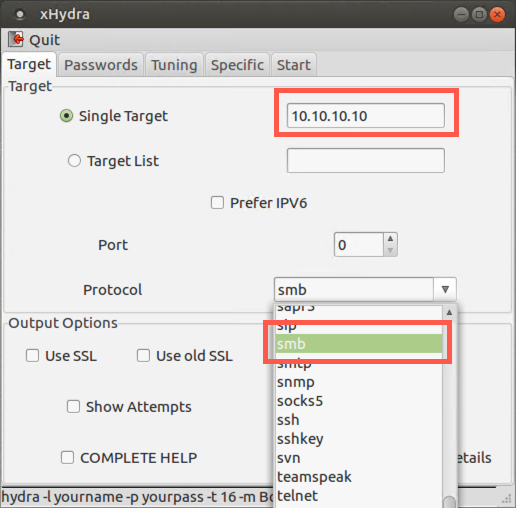Choose smb in the protocol list
The width and height of the screenshot is (516, 508).
click(x=359, y=344)
